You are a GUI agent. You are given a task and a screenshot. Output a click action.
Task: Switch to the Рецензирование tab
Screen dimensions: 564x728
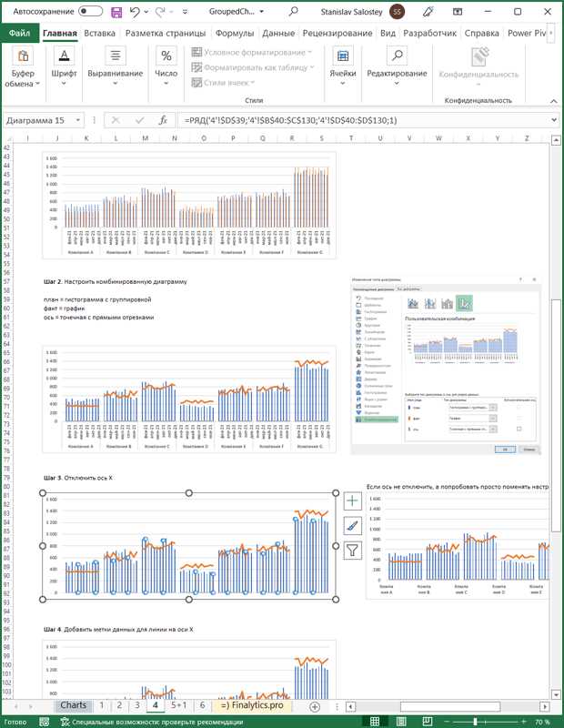[x=337, y=33]
